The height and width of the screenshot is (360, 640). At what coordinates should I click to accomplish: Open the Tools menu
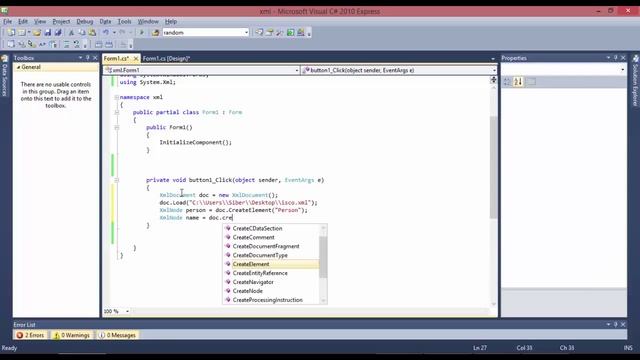point(124,21)
